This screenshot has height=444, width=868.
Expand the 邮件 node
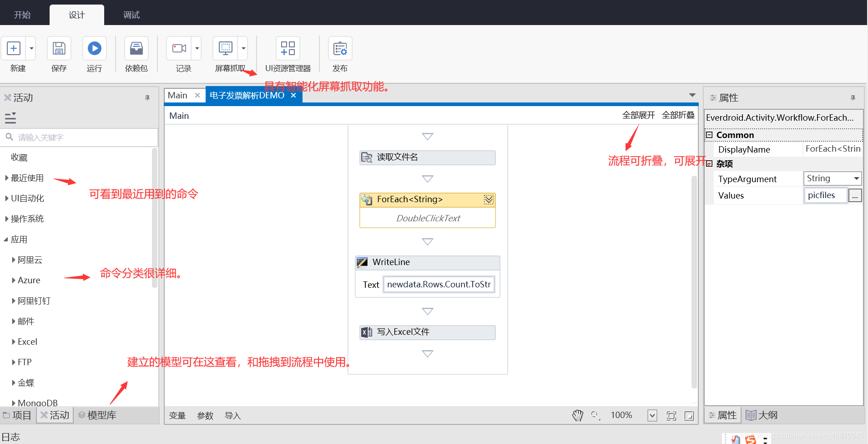14,321
